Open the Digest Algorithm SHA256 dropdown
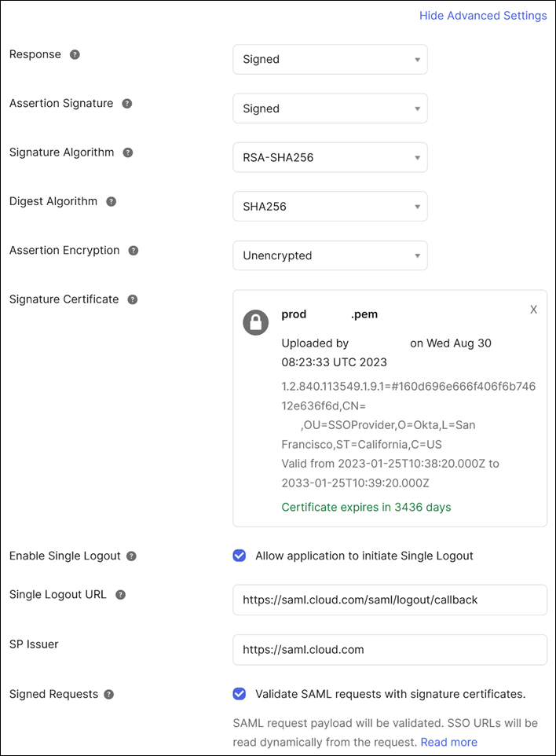This screenshot has width=556, height=756. click(x=330, y=207)
